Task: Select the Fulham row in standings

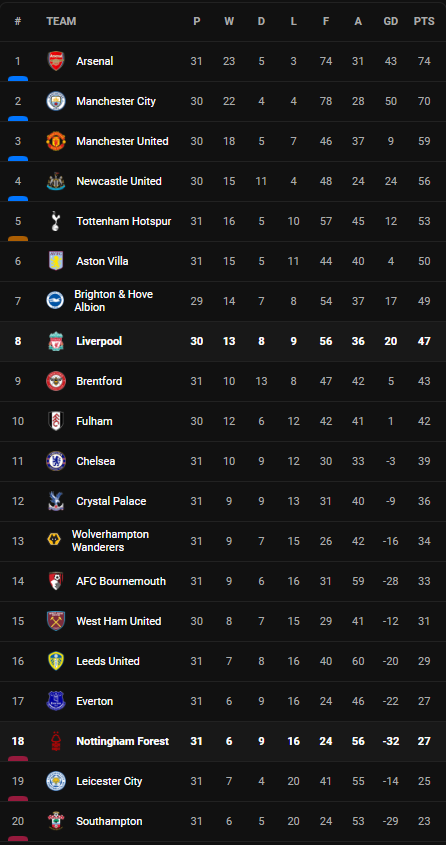Action: pyautogui.click(x=223, y=421)
